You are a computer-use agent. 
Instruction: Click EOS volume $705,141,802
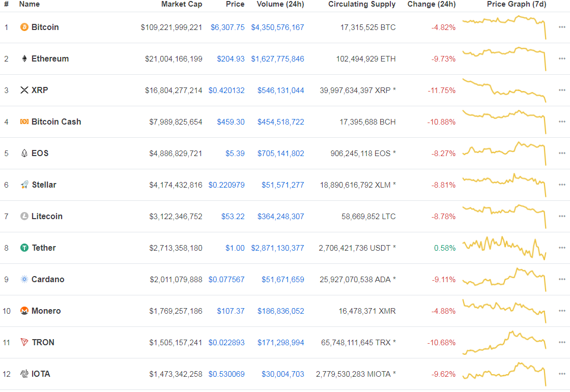coord(281,154)
